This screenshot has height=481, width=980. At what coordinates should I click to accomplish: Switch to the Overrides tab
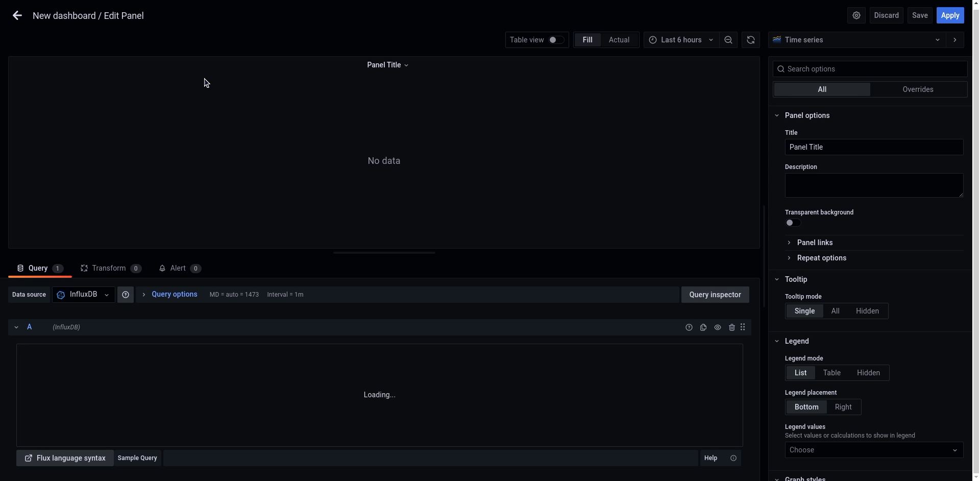[x=917, y=89]
